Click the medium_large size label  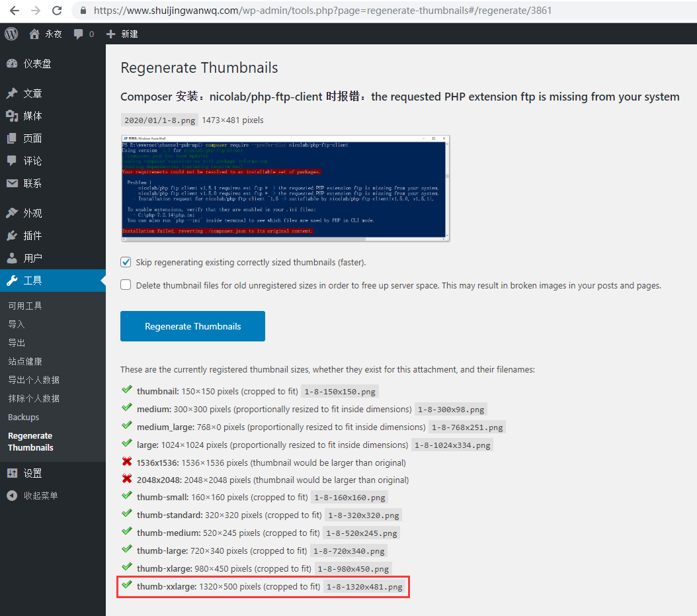165,427
